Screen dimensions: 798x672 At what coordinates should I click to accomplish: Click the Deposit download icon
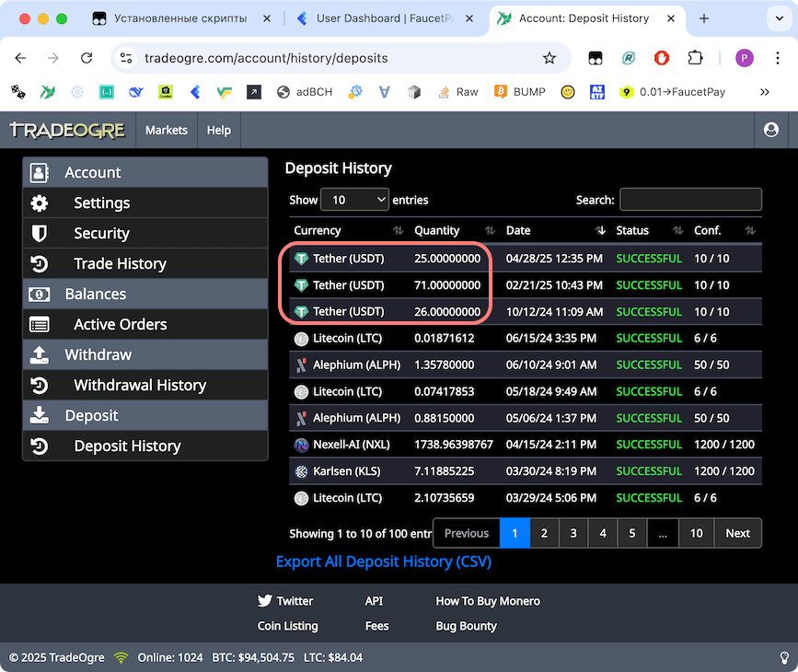[40, 415]
